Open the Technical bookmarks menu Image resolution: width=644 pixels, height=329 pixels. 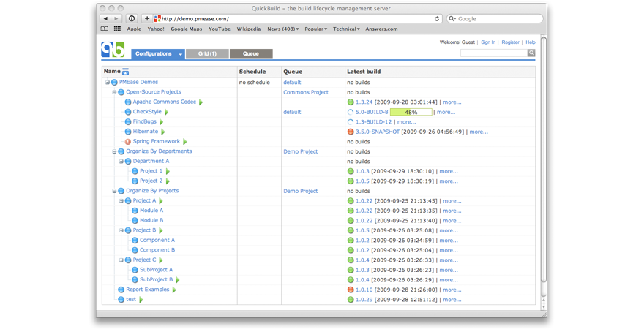click(346, 29)
